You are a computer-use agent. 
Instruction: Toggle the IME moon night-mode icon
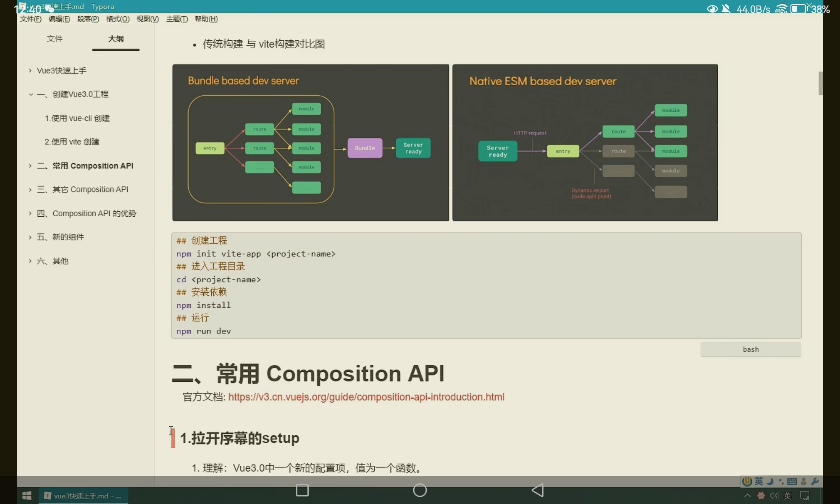pos(770,481)
